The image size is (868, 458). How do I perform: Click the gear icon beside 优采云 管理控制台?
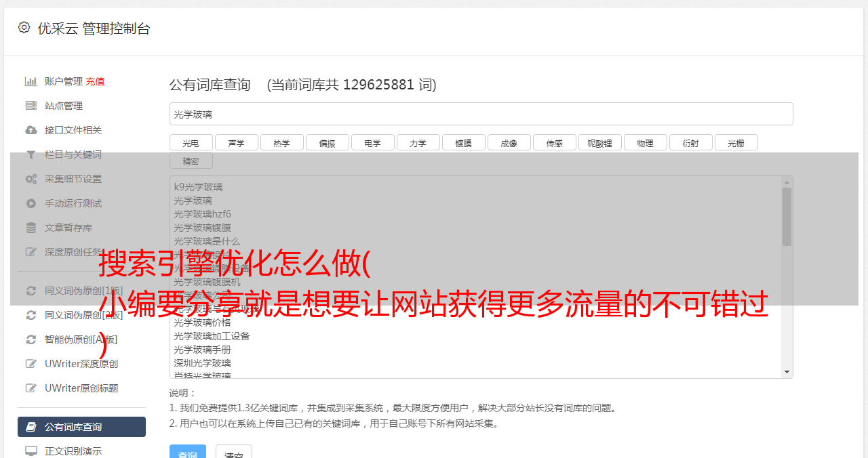click(24, 28)
